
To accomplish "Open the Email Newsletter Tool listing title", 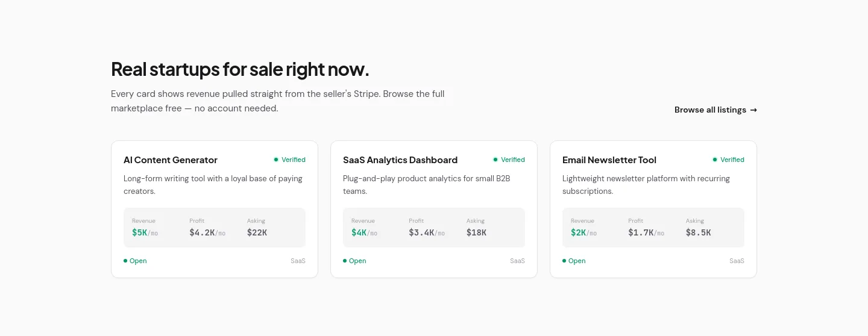I will (x=609, y=160).
